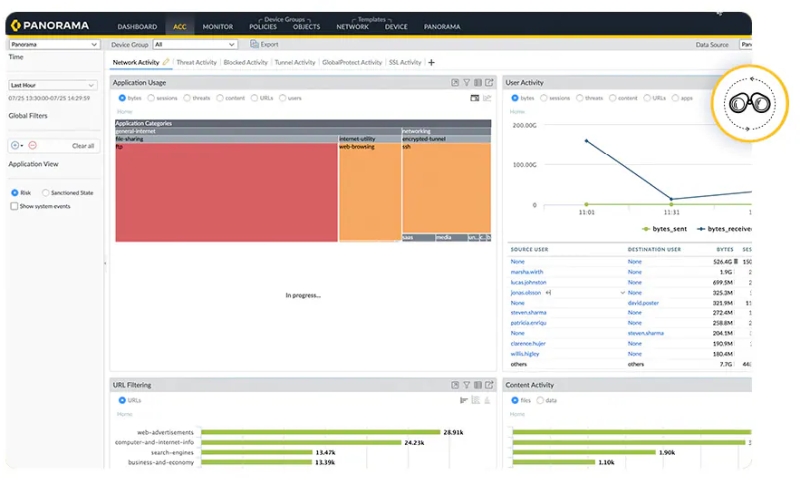
Task: Click the search-engines bar
Action: pos(257,453)
